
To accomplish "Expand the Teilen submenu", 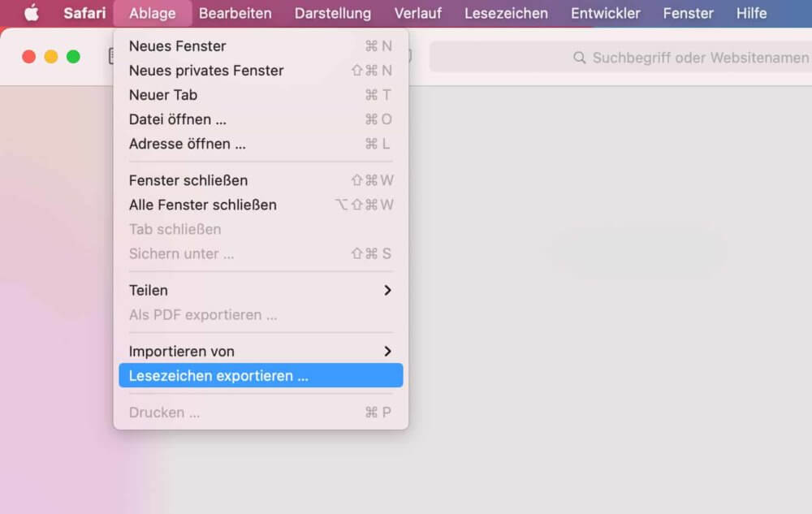I will click(261, 290).
